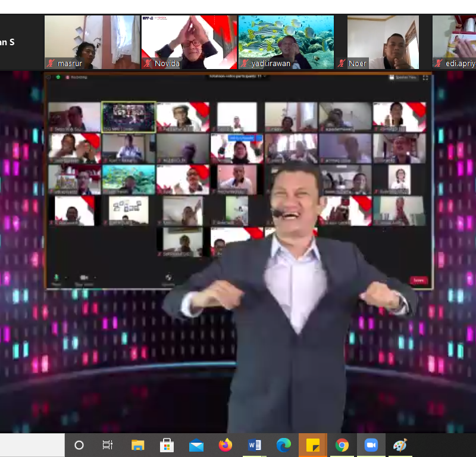
Task: Click the Windows taskbar search box
Action: pyautogui.click(x=32, y=445)
